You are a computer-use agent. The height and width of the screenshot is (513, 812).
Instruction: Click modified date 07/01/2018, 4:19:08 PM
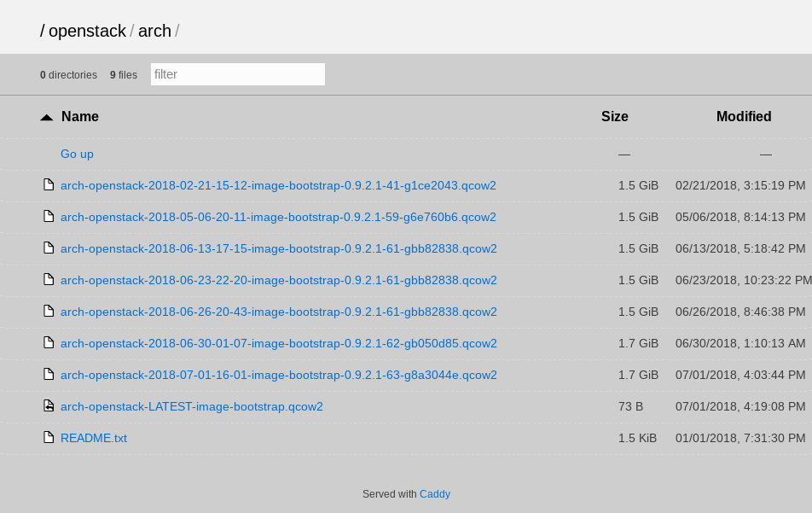(x=740, y=407)
